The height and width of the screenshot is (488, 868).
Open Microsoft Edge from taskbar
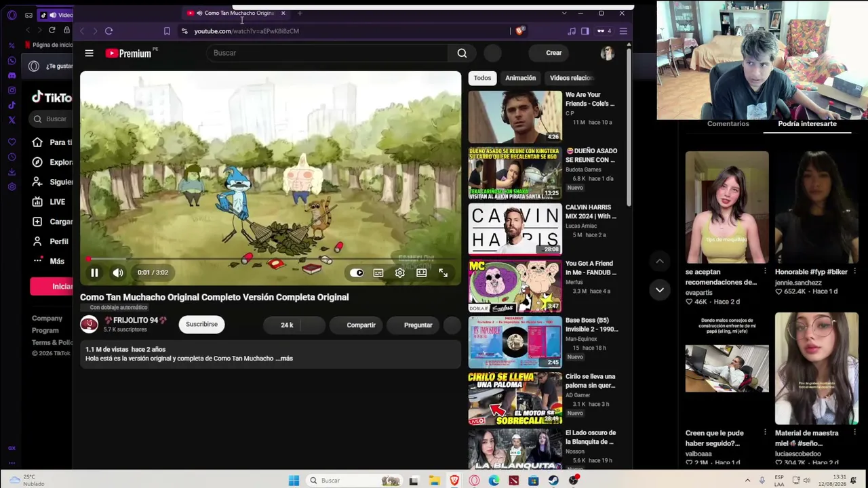click(494, 481)
